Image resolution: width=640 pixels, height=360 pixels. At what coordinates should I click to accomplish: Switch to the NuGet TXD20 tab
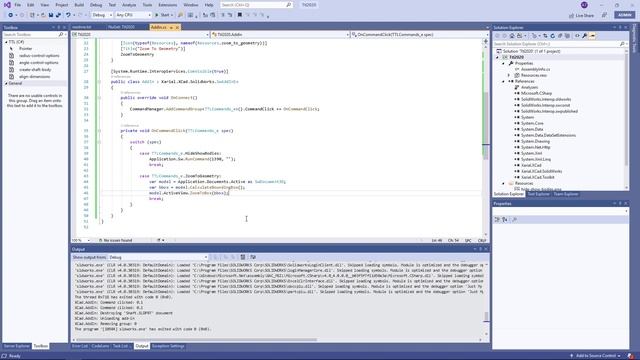click(121, 27)
